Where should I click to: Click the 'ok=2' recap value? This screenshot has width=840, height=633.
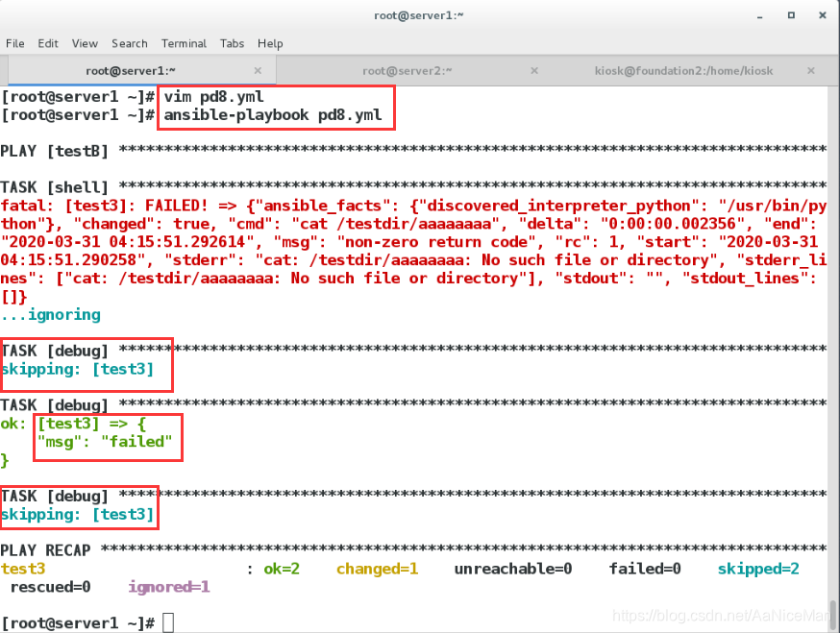282,569
